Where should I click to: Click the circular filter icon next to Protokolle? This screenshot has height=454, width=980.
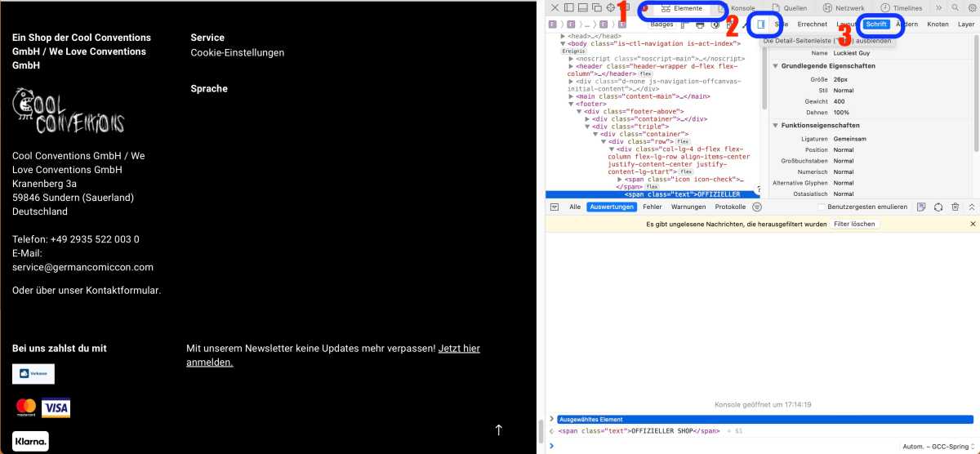coord(757,207)
